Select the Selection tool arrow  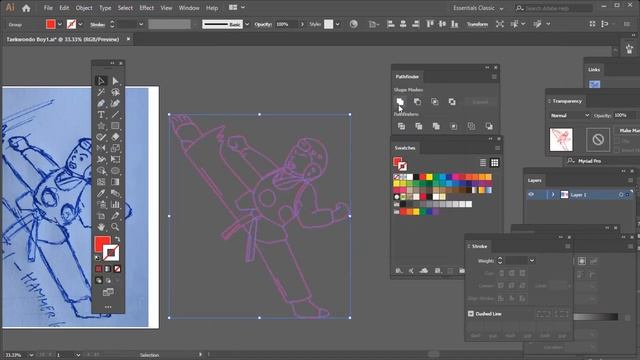(101, 81)
